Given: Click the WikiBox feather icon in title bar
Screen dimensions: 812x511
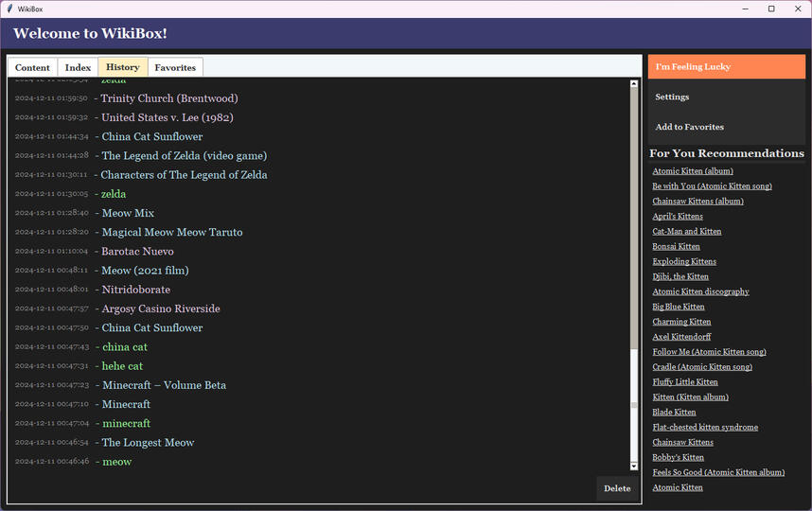Looking at the screenshot, I should [x=9, y=9].
